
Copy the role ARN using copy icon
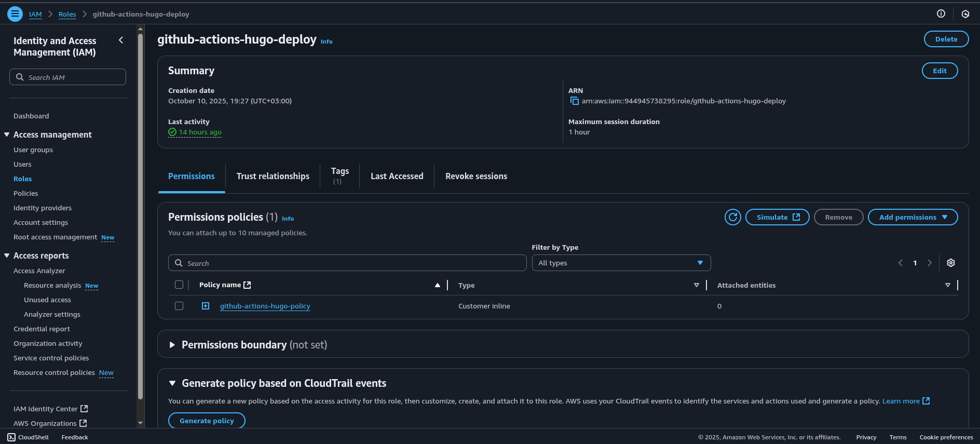(x=574, y=101)
